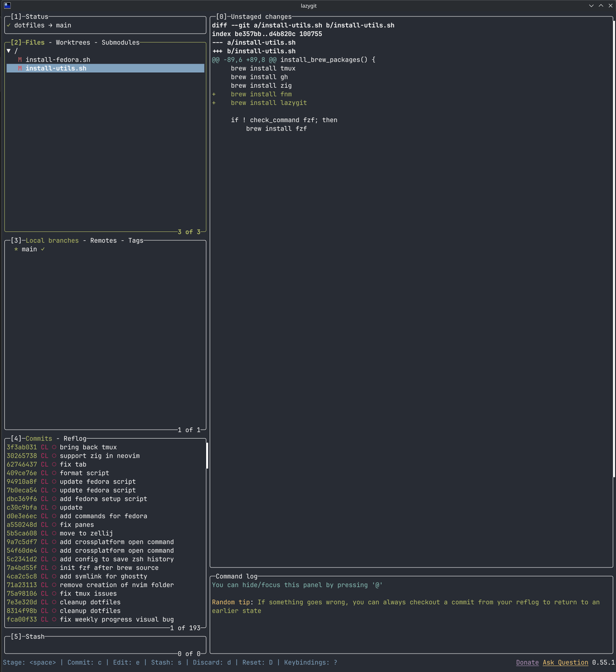Image resolution: width=616 pixels, height=672 pixels.
Task: Switch to the Submodules tab
Action: (120, 43)
